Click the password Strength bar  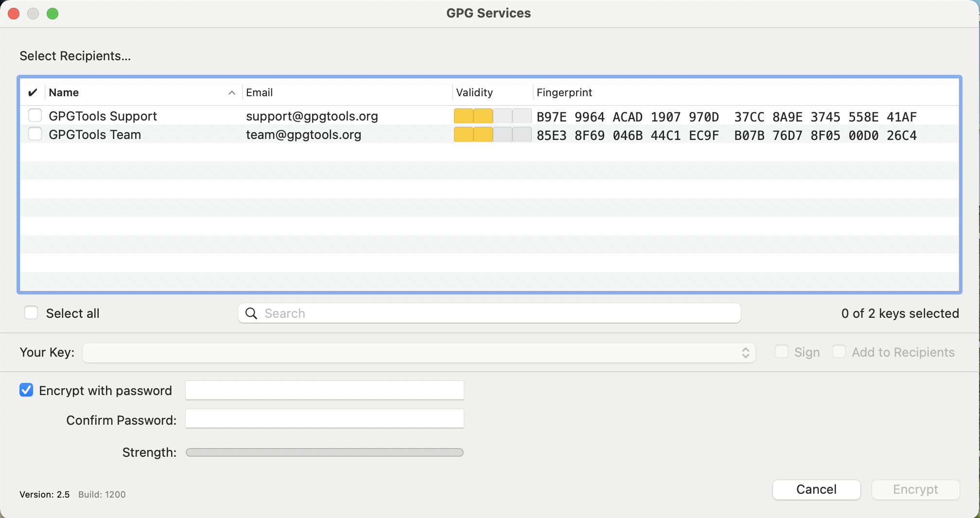(x=325, y=452)
